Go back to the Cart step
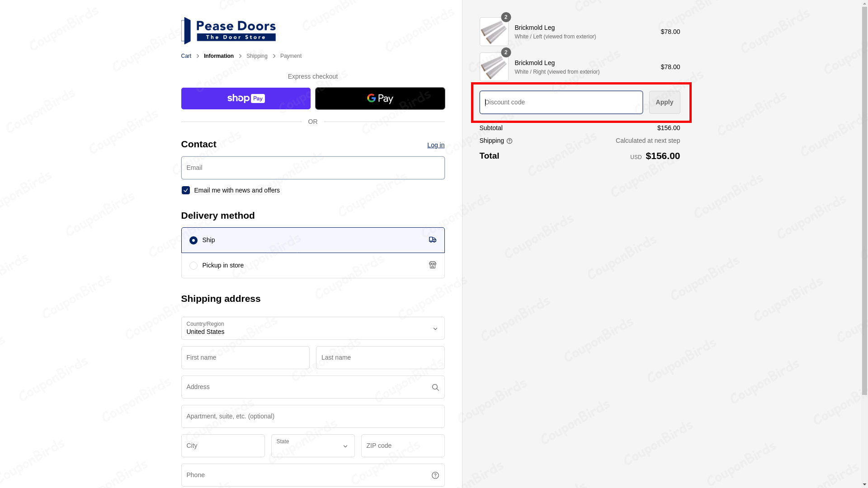868x488 pixels. [186, 56]
